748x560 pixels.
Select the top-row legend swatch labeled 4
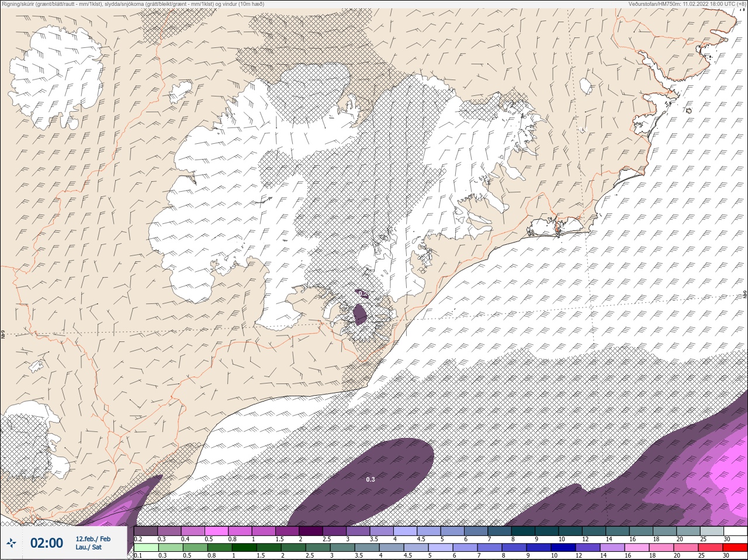(405, 531)
